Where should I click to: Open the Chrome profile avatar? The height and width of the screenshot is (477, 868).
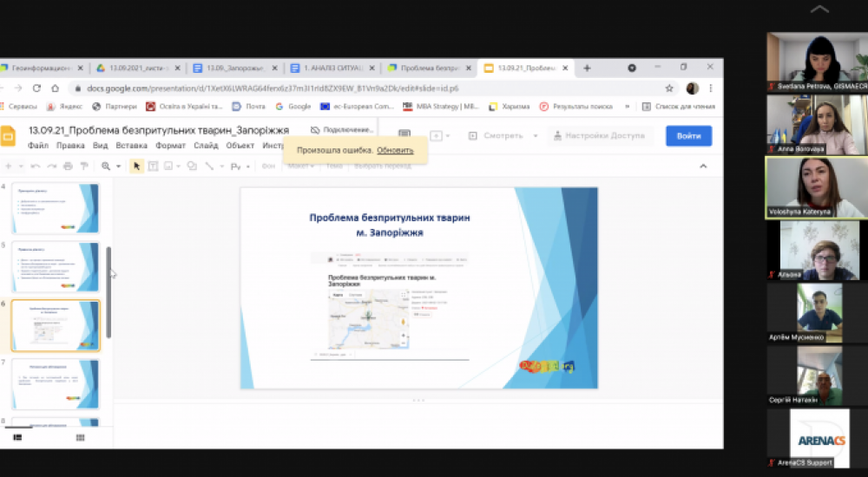[x=692, y=88]
